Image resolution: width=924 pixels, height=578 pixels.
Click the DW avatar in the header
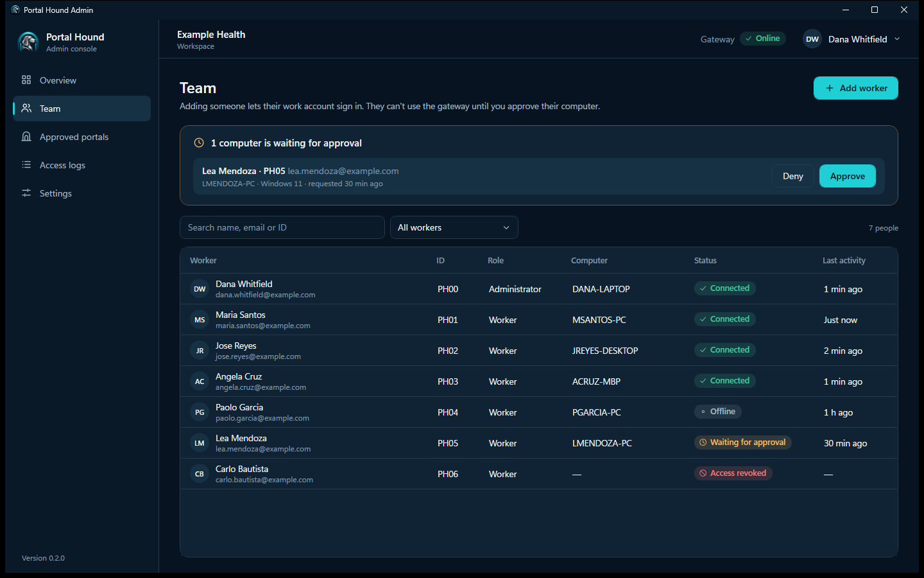coord(812,39)
